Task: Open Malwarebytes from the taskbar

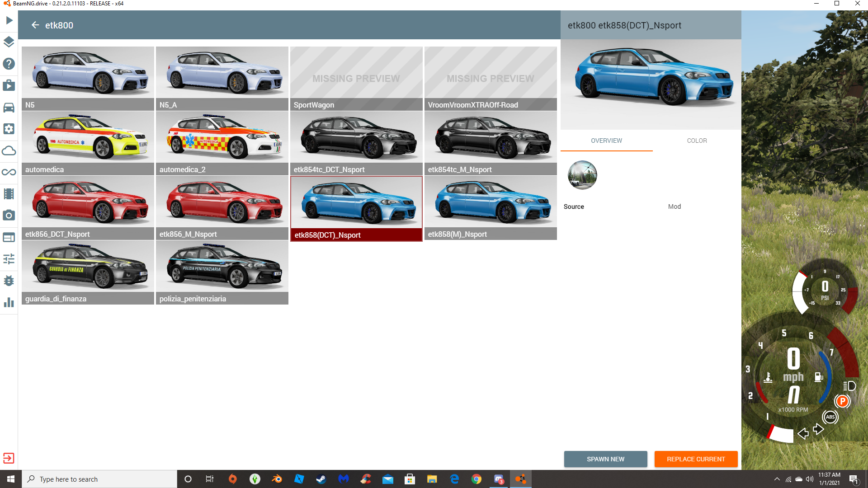Action: point(344,479)
